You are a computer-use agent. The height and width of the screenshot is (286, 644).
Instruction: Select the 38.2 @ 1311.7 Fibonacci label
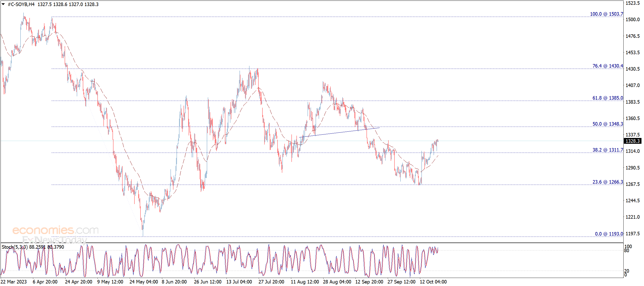[x=608, y=150]
